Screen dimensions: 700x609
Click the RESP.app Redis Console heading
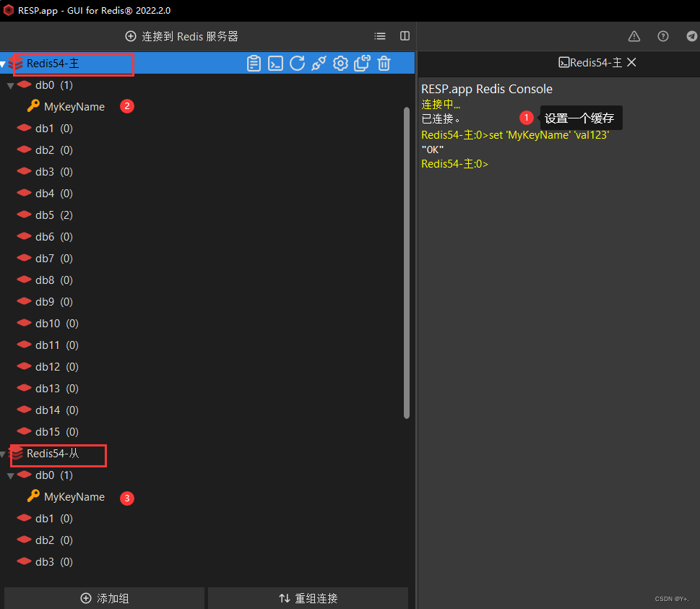coord(487,89)
